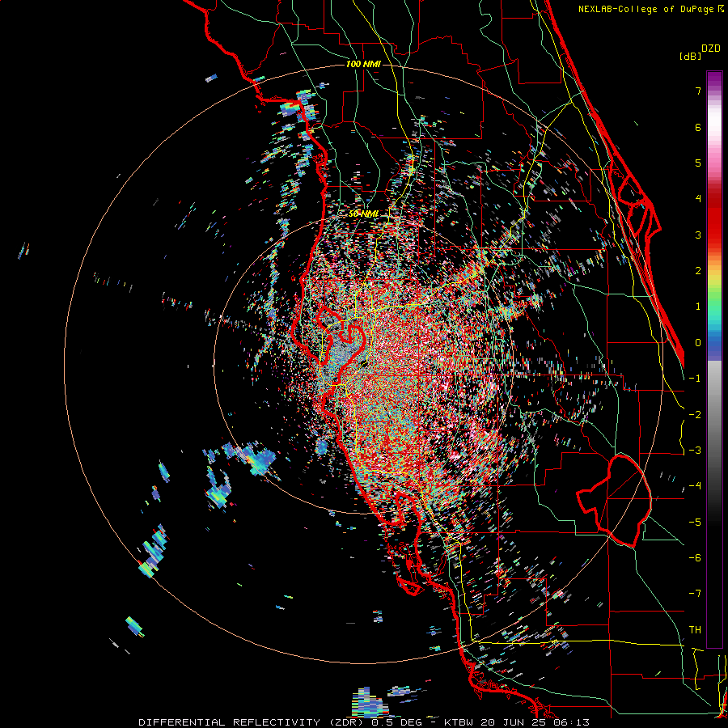The image size is (728, 728).
Task: Click the 20 JUN 25 date text
Action: 513,722
